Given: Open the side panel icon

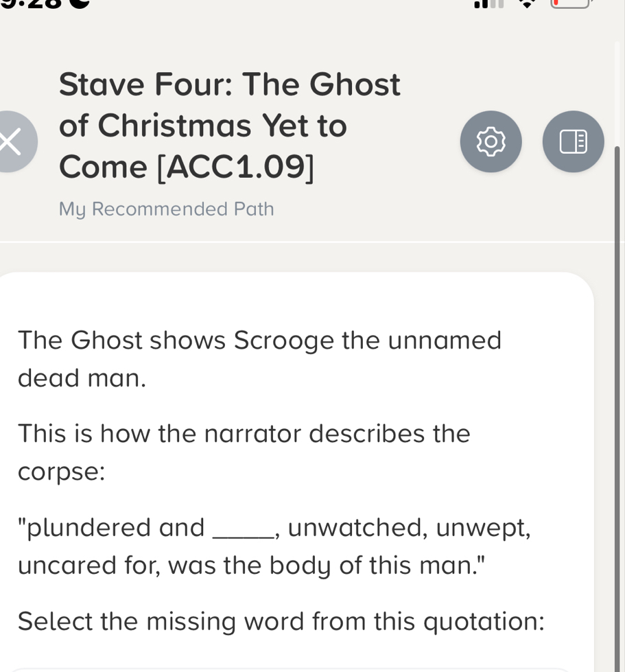Looking at the screenshot, I should (x=573, y=141).
